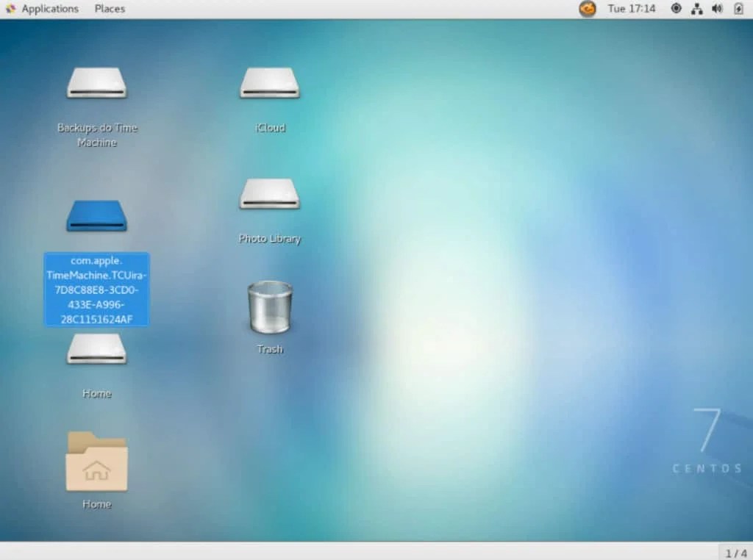Click the volume speaker icon

[x=717, y=9]
